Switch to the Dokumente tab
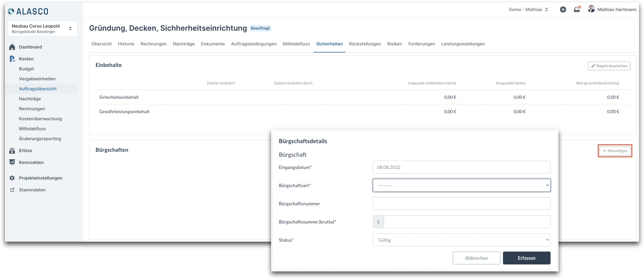The width and height of the screenshot is (644, 279). point(213,44)
